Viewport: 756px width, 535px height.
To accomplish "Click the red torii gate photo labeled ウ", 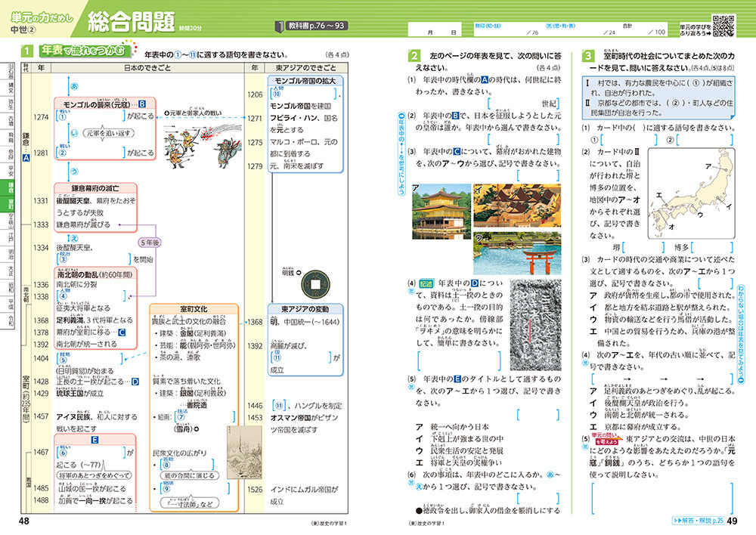I will [517, 252].
